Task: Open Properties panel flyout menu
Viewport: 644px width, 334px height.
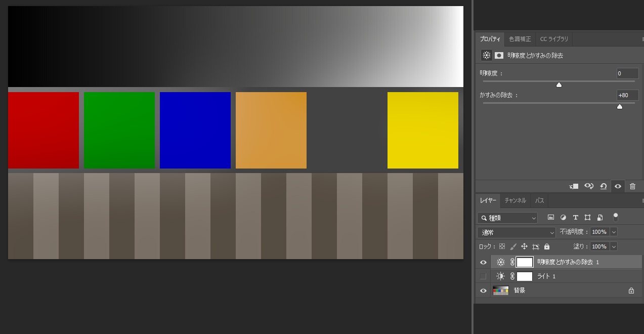Action: pyautogui.click(x=642, y=39)
